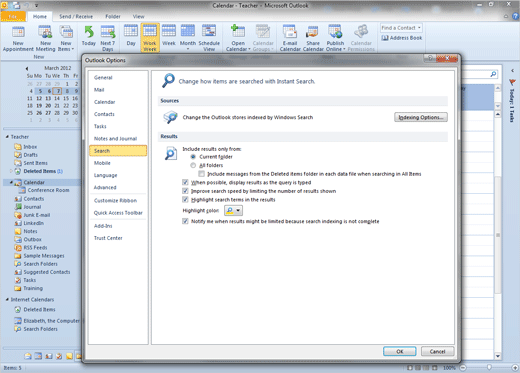Switch to Week view
Viewport: 520px width, 373px height.
(x=169, y=36)
